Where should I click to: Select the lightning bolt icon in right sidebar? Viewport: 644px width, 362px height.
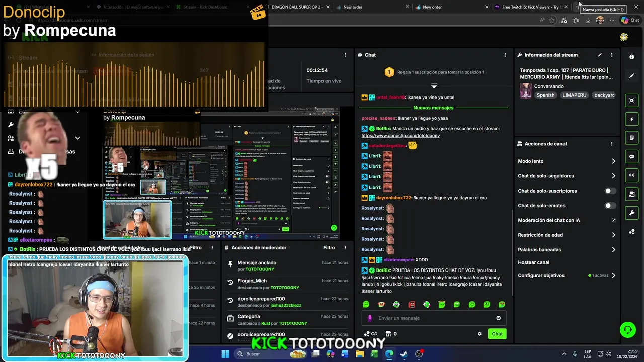(x=632, y=119)
